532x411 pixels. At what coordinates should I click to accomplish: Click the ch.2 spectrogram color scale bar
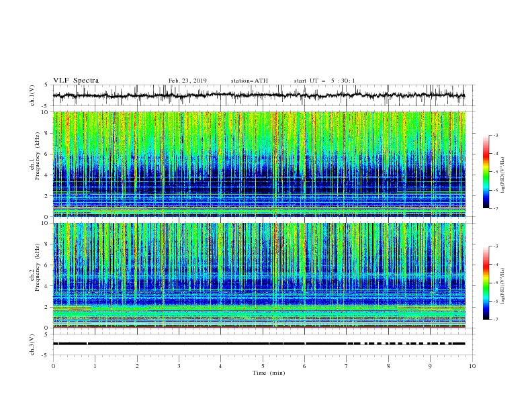(486, 283)
